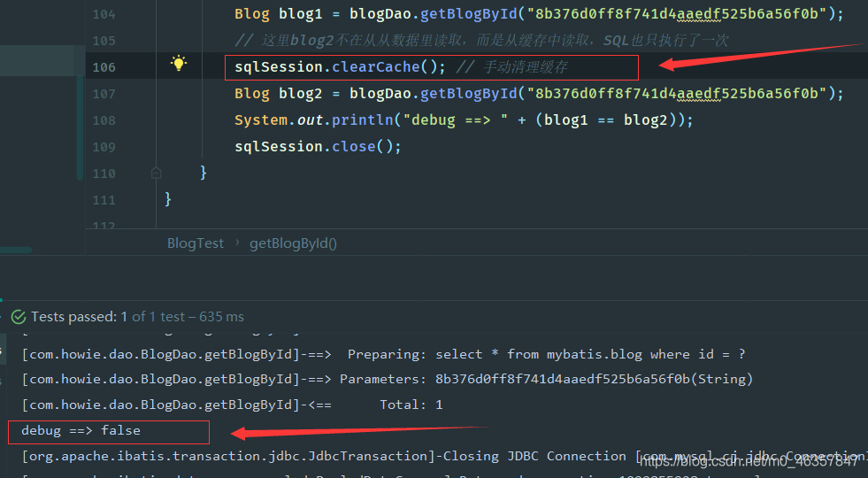The height and width of the screenshot is (478, 868).
Task: Click System.out.println on line 108
Action: [314, 120]
